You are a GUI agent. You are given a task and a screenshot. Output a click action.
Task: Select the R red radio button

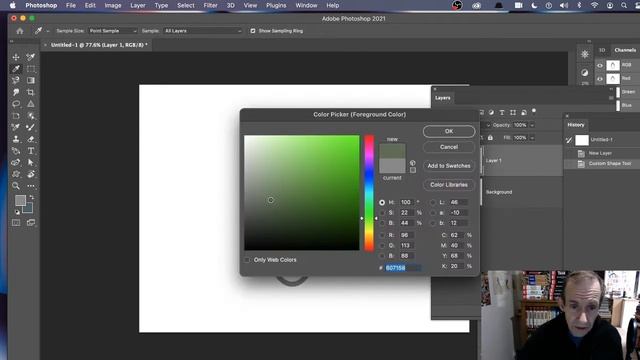[382, 235]
